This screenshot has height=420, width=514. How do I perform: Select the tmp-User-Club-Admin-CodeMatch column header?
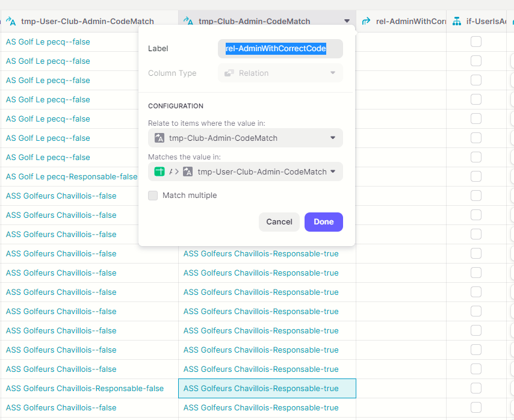point(90,21)
